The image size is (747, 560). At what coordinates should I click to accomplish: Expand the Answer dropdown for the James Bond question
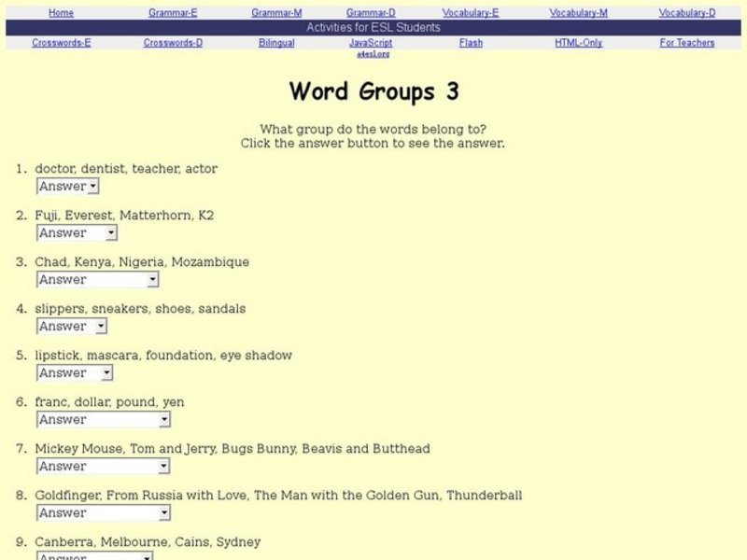coord(103,512)
